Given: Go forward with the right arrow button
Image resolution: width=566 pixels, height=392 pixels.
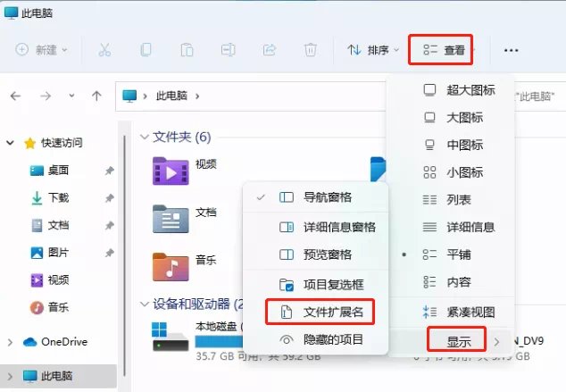Looking at the screenshot, I should (46, 96).
